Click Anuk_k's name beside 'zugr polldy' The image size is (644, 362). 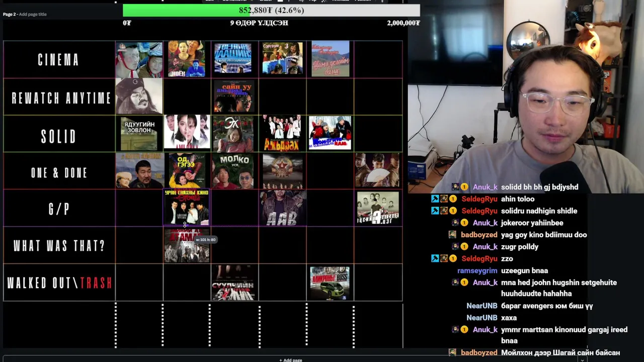(485, 247)
